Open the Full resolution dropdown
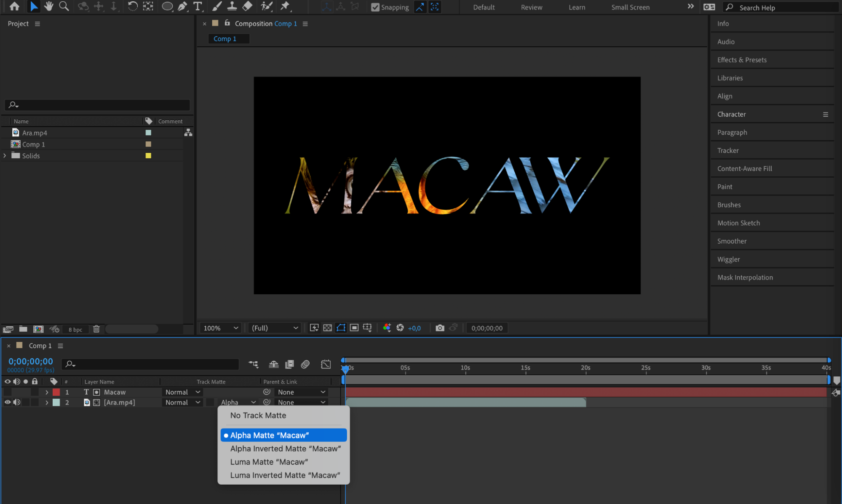Viewport: 842px width, 504px height. 275,328
